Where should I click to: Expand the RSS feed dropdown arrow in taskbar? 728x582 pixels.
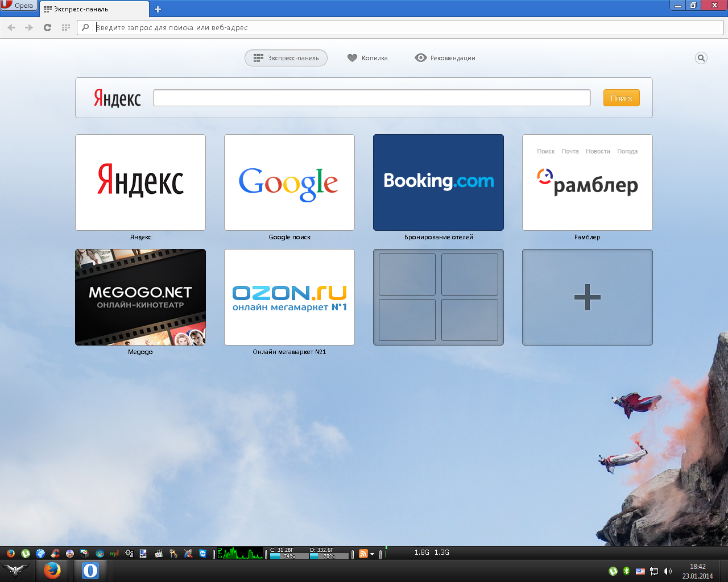pos(373,554)
